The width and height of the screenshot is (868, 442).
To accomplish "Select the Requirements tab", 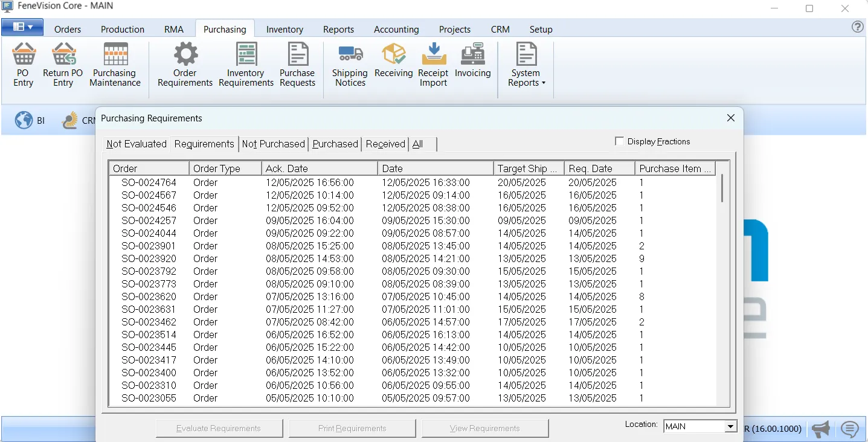I will 204,144.
